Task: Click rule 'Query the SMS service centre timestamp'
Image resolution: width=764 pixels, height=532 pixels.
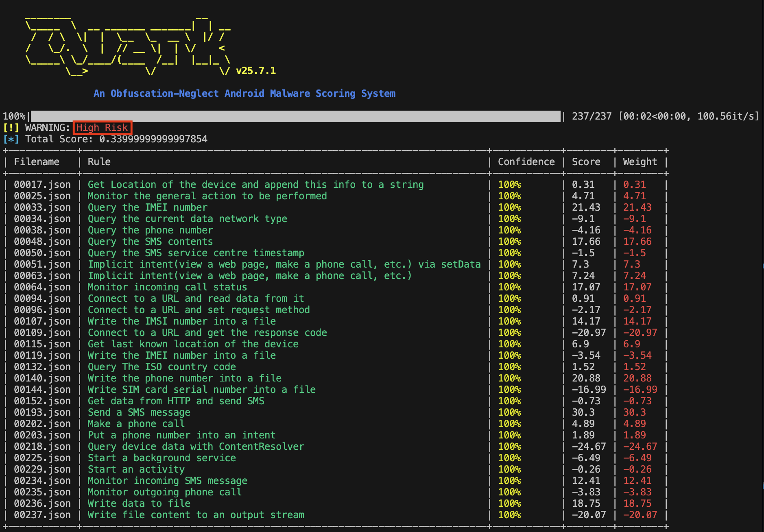Action: coord(196,253)
